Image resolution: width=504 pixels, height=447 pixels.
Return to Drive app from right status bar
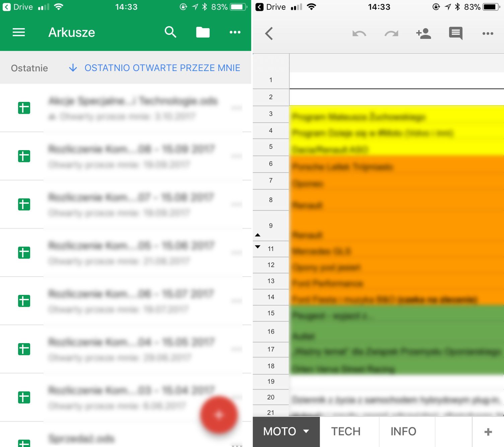pyautogui.click(x=271, y=7)
